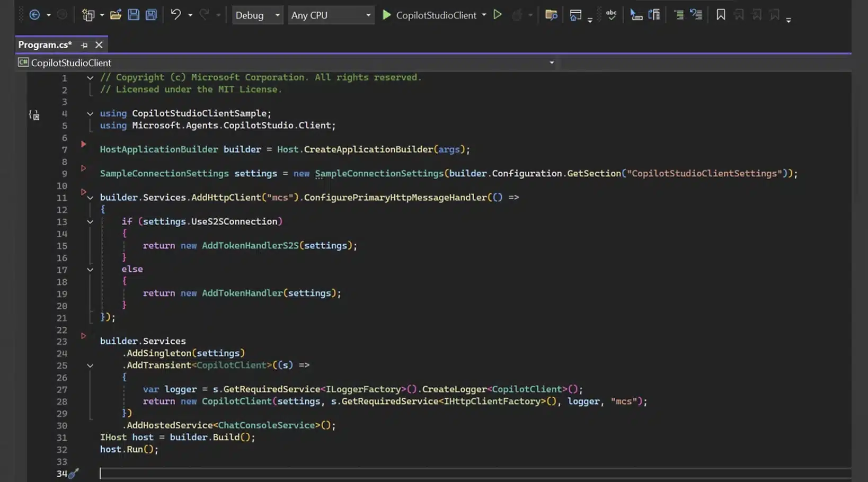Collapse the AddHttpClient lambda at line 11
Screen dimensions: 868x482
click(90, 198)
